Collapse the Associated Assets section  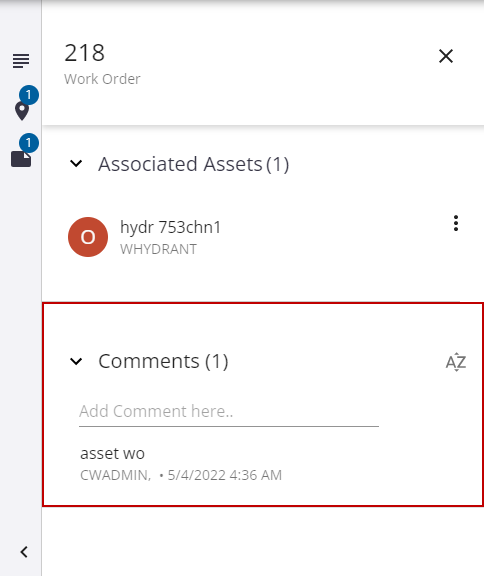(76, 163)
